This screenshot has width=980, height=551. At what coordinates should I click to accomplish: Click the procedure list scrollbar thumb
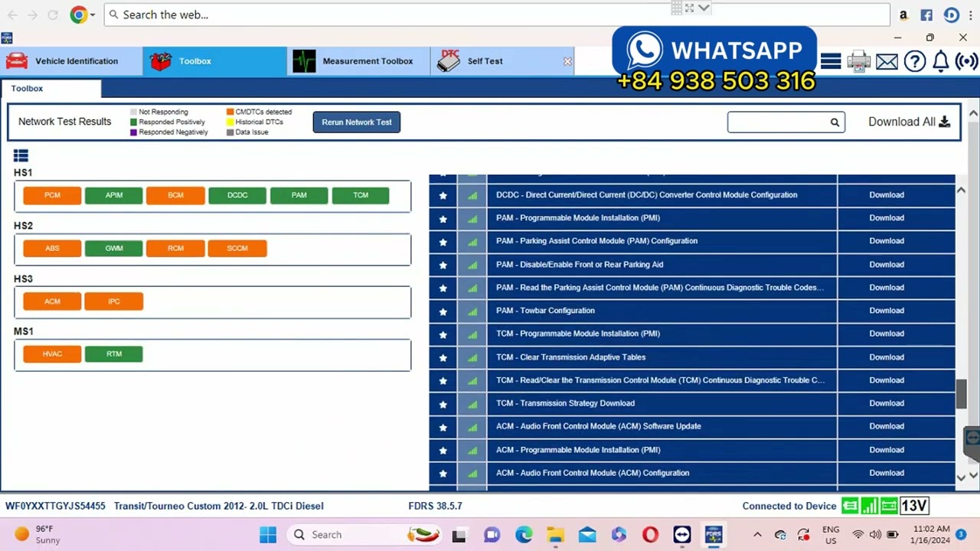962,394
